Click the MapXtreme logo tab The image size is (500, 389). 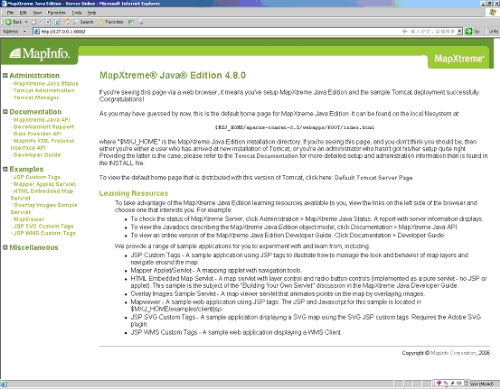[x=459, y=59]
